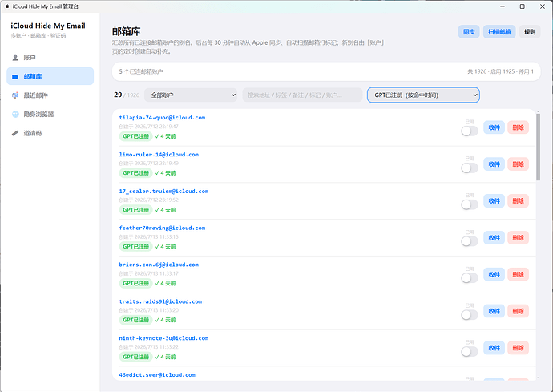The height and width of the screenshot is (392, 553).
Task: Click the 5 个已连接邮箱账户 summary text
Action: [141, 71]
